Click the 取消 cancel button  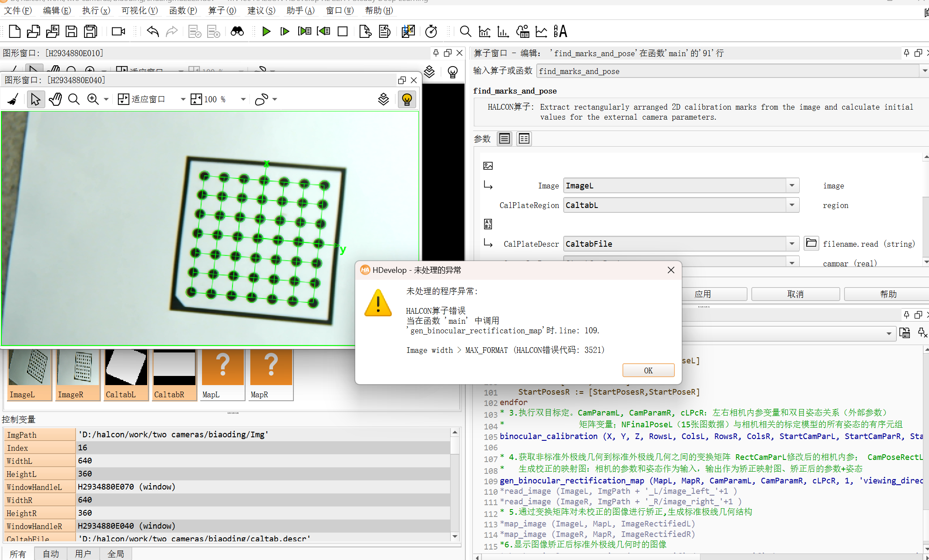795,294
